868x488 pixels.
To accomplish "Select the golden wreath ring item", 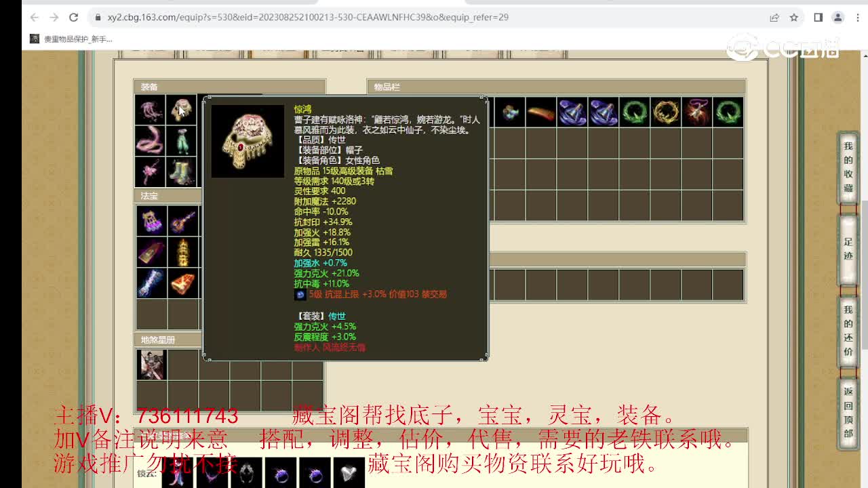I will pyautogui.click(x=665, y=112).
